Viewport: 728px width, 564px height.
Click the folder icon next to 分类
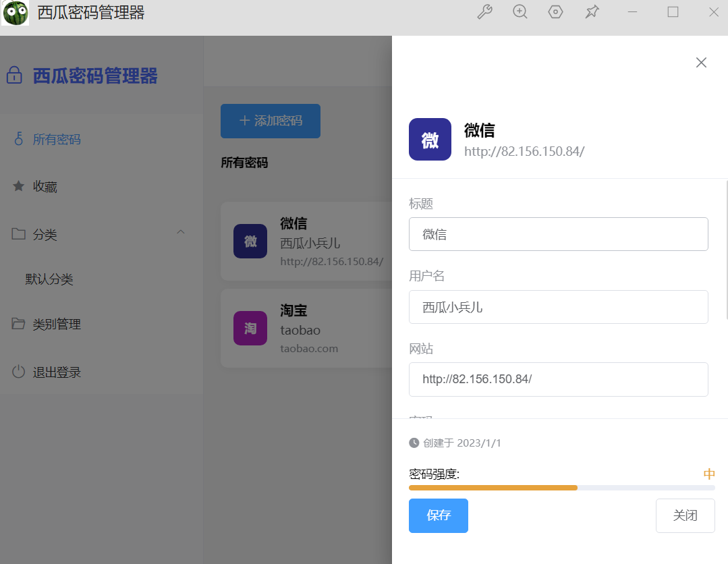tap(19, 233)
